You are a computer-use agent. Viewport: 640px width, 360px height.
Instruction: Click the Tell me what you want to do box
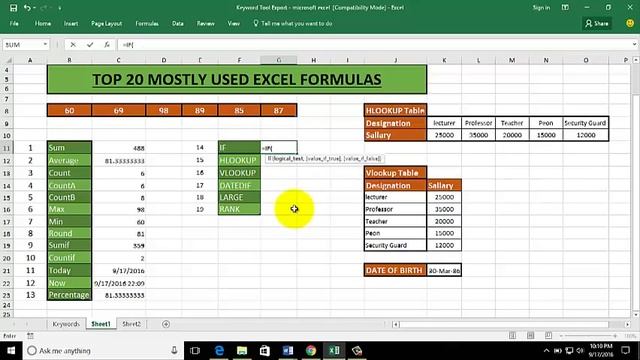tap(293, 24)
